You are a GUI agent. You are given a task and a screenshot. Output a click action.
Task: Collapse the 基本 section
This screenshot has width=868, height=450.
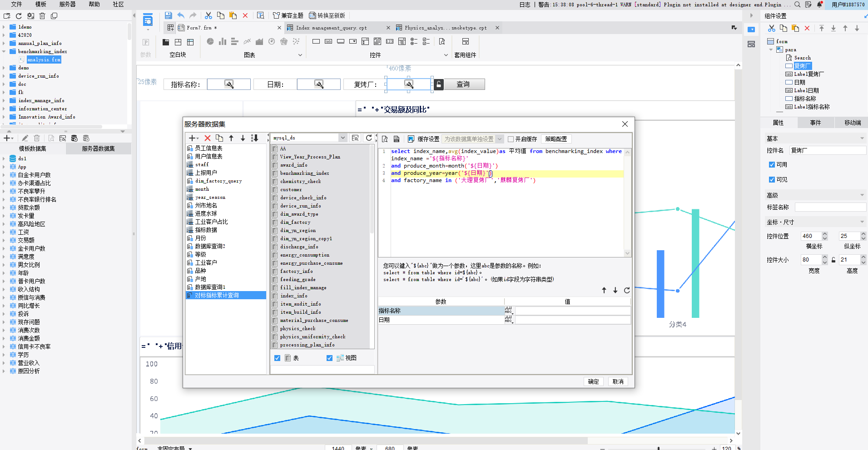tap(862, 138)
